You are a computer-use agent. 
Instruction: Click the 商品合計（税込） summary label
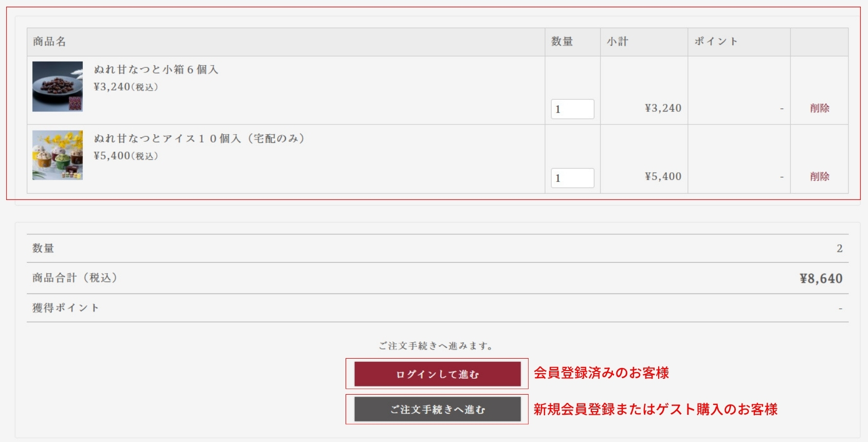click(75, 278)
